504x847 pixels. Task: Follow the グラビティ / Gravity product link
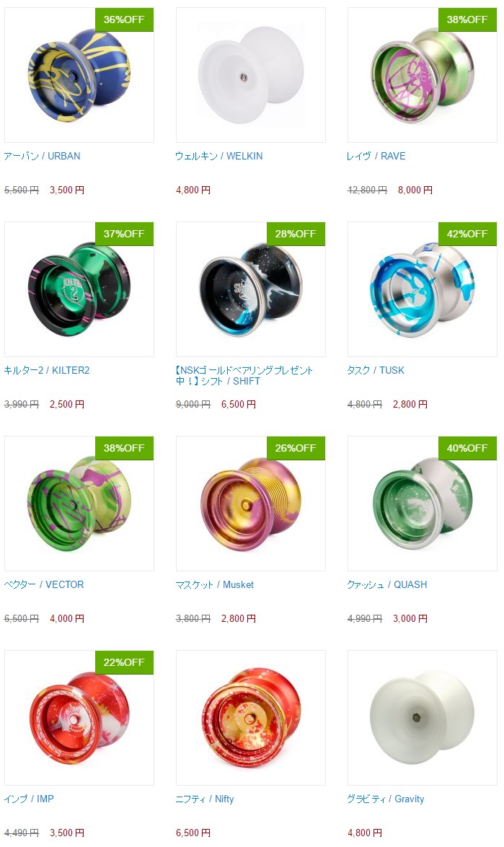click(x=386, y=799)
